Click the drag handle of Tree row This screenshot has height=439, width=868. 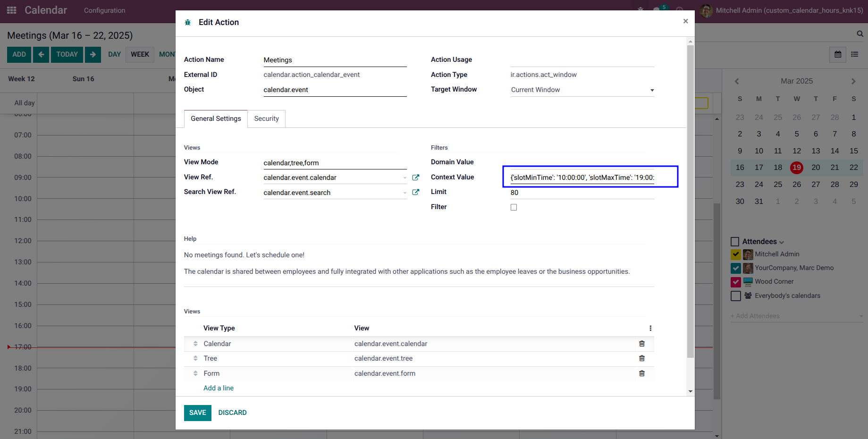195,358
